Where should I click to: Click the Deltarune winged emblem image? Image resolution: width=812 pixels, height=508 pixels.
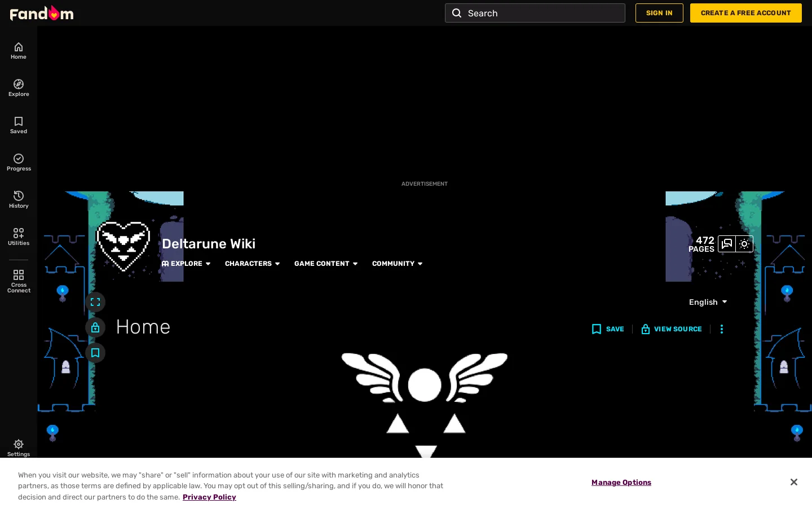425,405
